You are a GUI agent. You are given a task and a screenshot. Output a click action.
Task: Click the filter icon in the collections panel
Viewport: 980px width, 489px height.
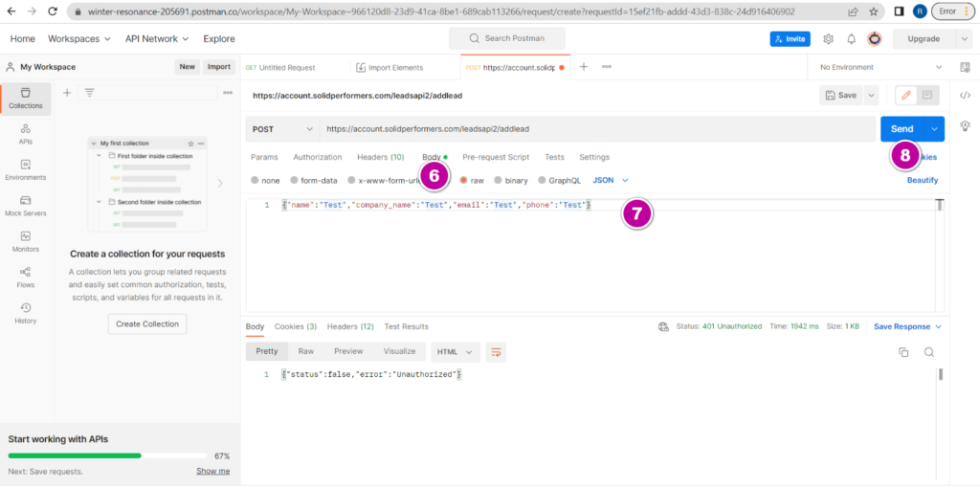click(89, 93)
